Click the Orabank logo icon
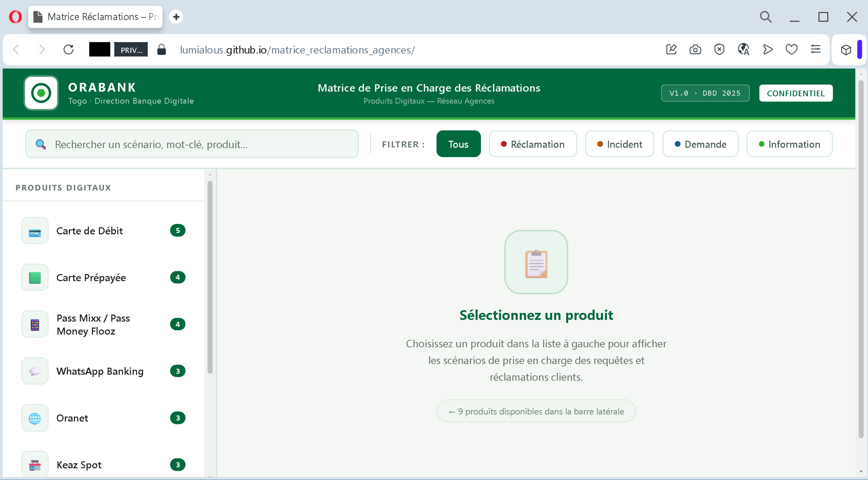868x480 pixels. tap(41, 93)
